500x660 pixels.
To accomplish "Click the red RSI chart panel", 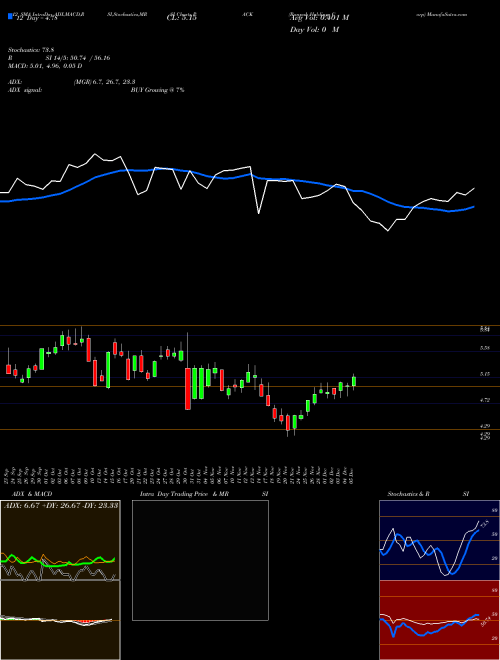I will 439,620.
